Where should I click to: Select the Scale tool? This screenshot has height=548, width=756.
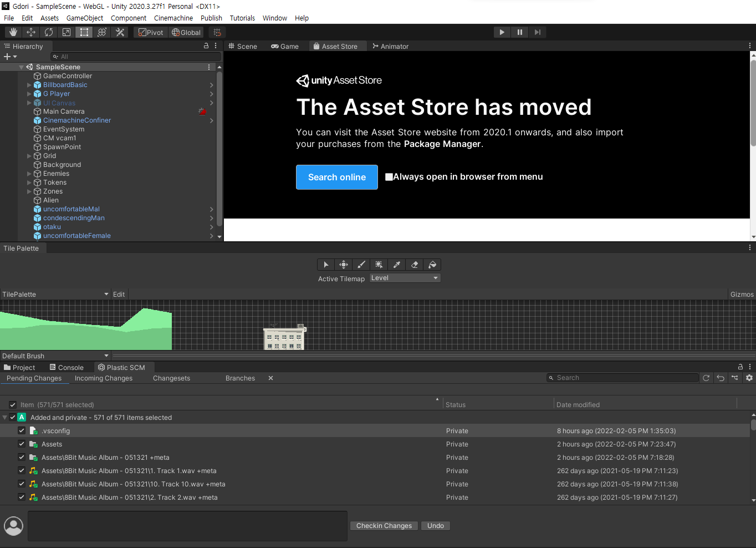67,32
